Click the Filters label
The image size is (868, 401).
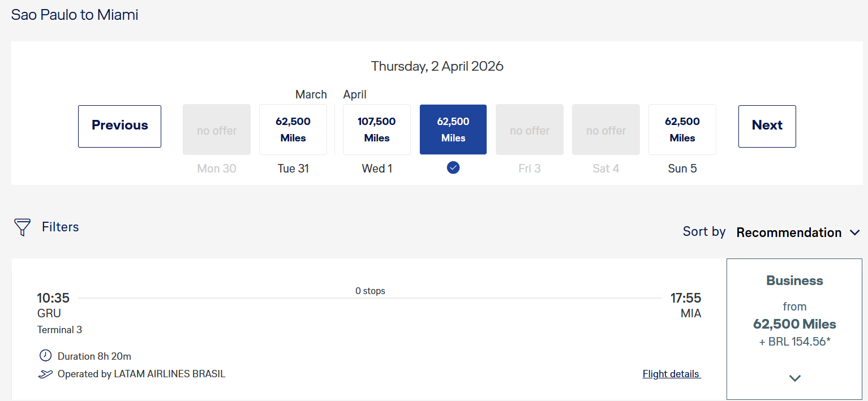click(x=60, y=227)
